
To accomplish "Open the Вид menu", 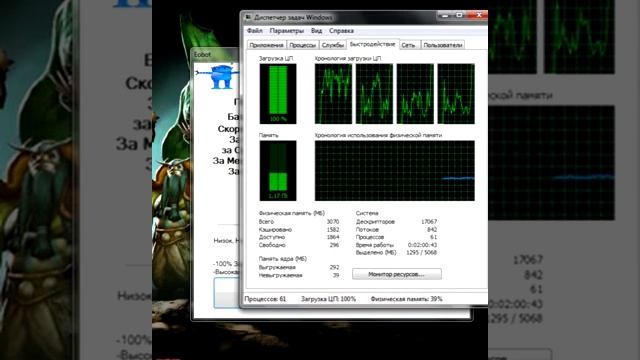I will coord(316,31).
